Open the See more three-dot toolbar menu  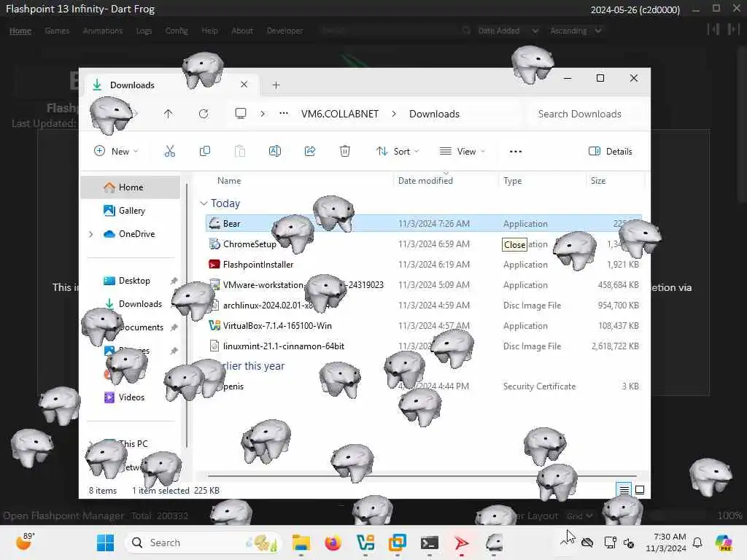tap(516, 152)
